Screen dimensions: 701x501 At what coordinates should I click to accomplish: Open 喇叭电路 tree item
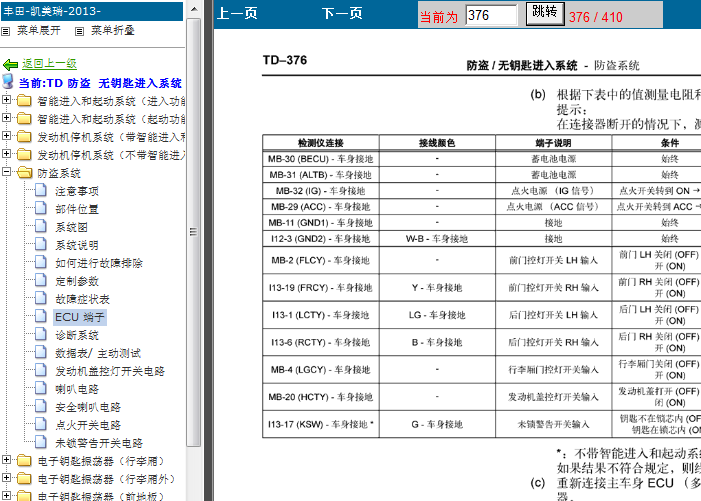pyautogui.click(x=77, y=389)
